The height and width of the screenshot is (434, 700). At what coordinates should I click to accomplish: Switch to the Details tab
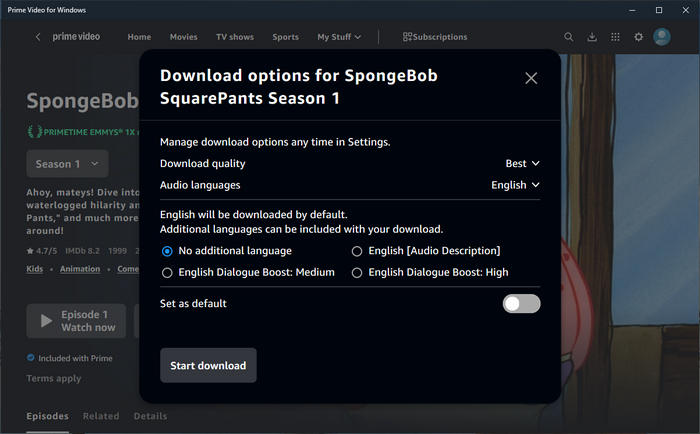click(150, 416)
